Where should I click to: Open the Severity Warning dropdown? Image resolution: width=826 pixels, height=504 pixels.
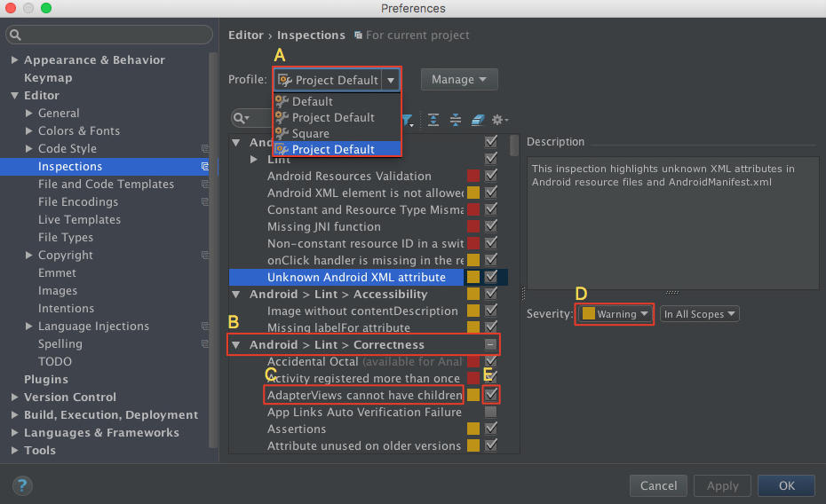(x=616, y=314)
